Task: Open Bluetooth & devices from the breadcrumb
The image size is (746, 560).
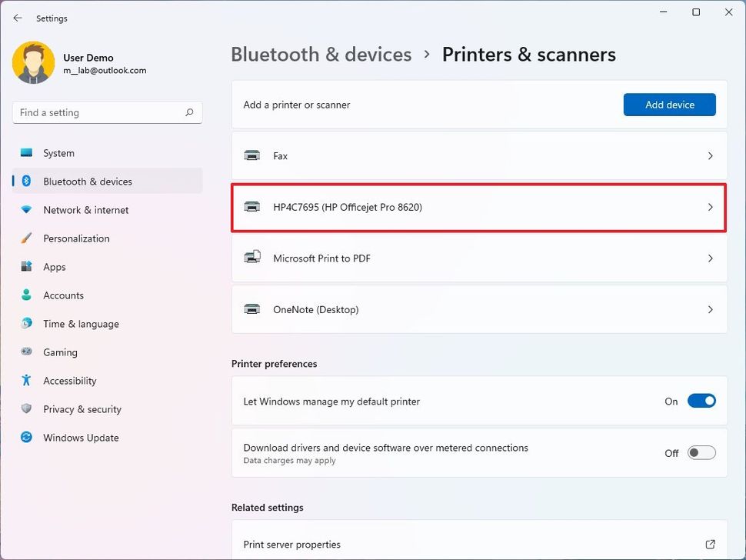Action: point(321,54)
